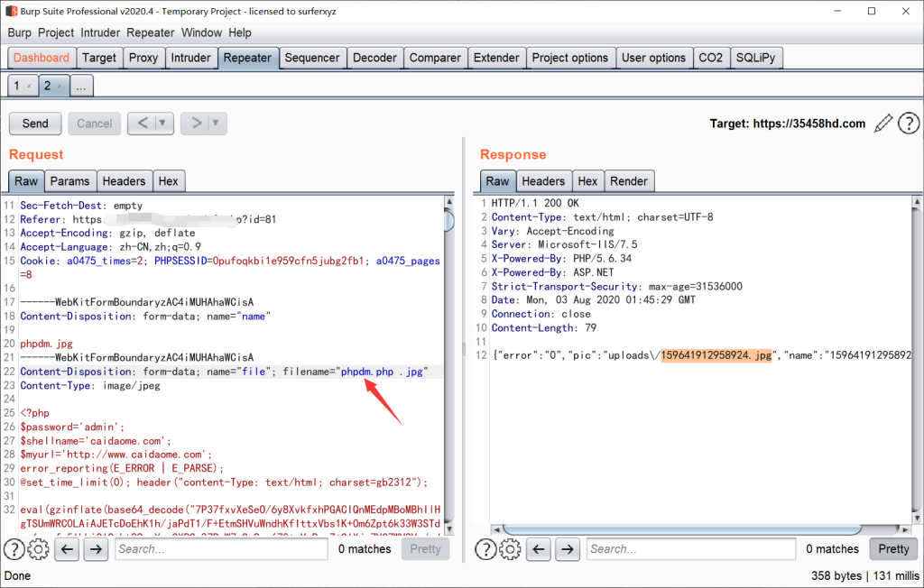Show Response Headers view
Image resolution: width=924 pixels, height=588 pixels.
pyautogui.click(x=543, y=181)
